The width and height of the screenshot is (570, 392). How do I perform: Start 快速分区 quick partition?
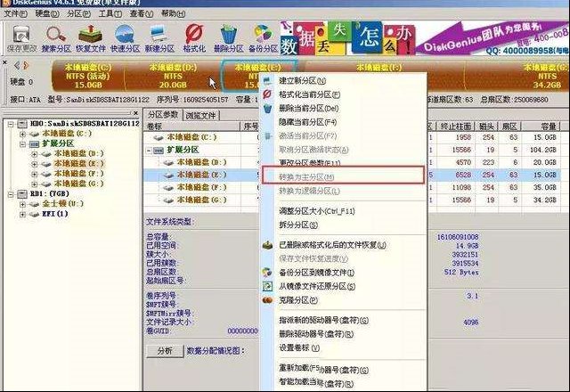(x=125, y=38)
